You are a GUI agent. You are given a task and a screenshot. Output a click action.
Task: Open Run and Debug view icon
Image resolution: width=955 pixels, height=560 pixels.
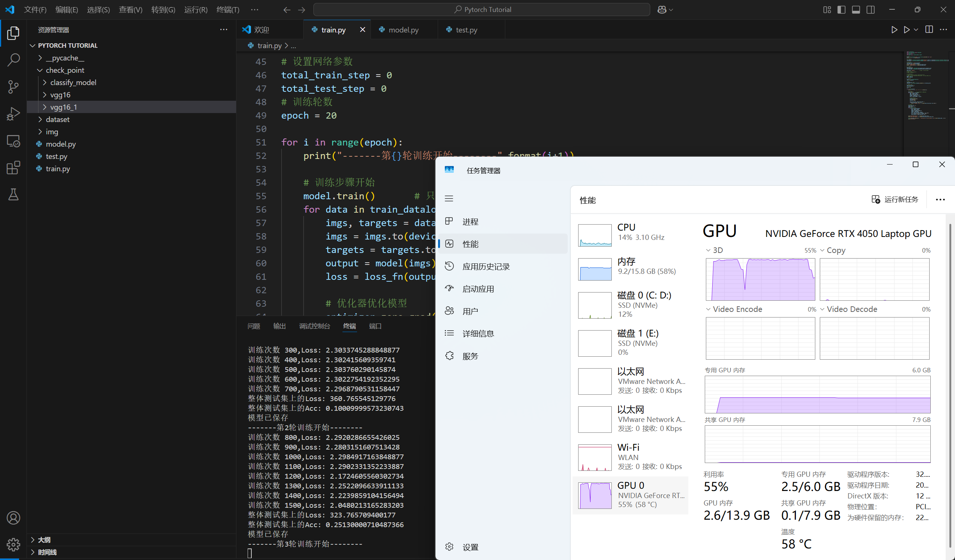click(13, 114)
